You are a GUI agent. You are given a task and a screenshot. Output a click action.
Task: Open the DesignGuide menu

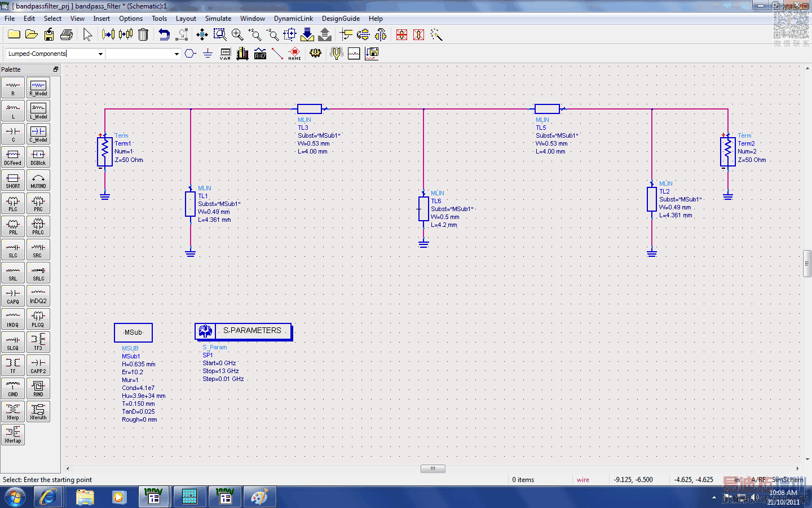pyautogui.click(x=341, y=19)
